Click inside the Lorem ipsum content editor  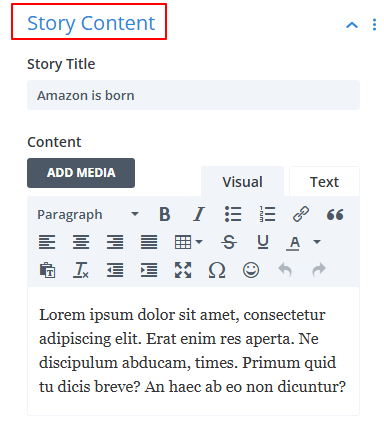pos(193,351)
